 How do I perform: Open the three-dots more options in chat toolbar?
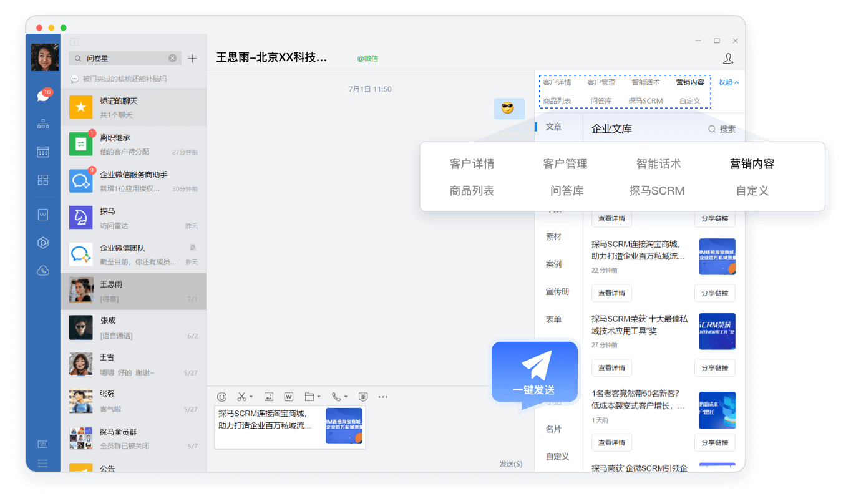tap(383, 397)
